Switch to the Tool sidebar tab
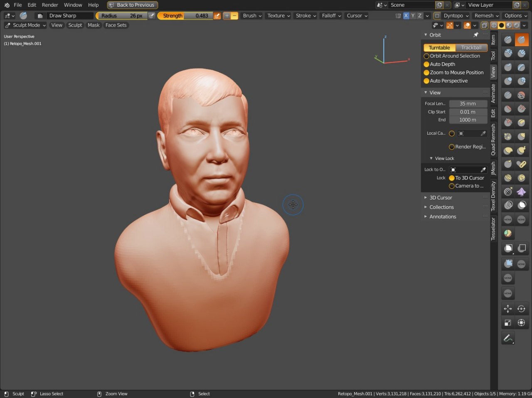Viewport: 532px width, 398px height. (493, 56)
